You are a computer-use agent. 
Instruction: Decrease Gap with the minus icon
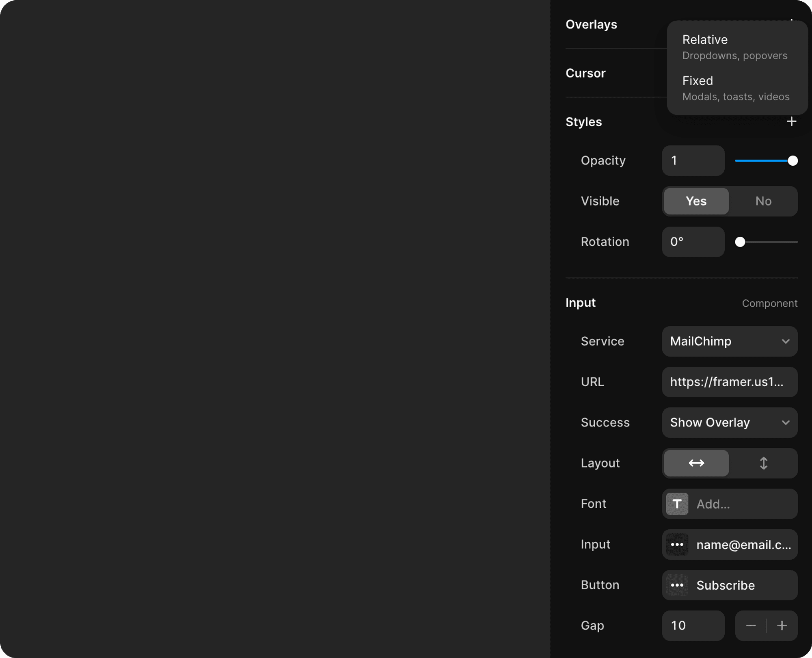(751, 626)
